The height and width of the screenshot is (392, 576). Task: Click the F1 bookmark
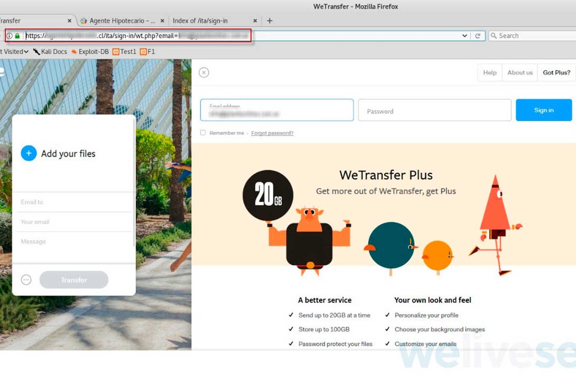147,51
